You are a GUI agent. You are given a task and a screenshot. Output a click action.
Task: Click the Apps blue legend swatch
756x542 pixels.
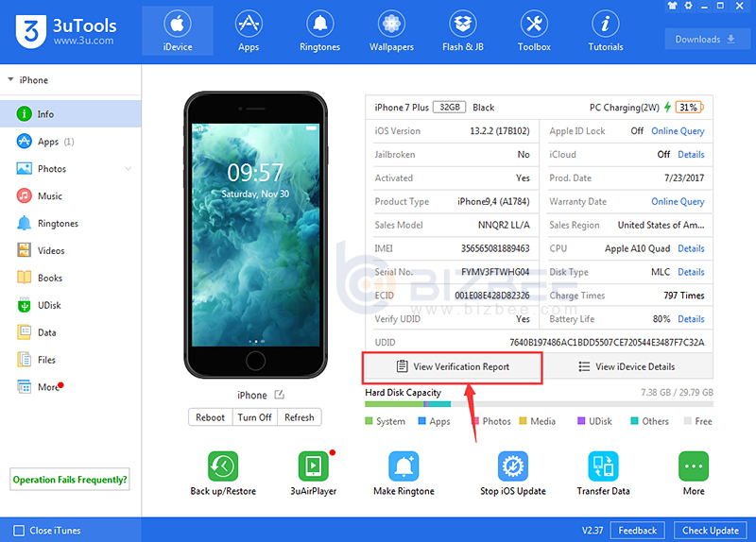(x=421, y=421)
